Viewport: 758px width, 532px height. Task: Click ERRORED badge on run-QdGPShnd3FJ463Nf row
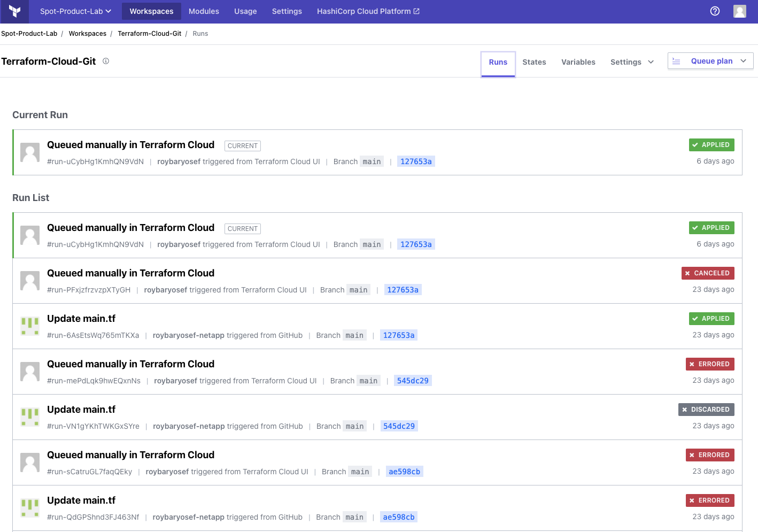pyautogui.click(x=710, y=500)
